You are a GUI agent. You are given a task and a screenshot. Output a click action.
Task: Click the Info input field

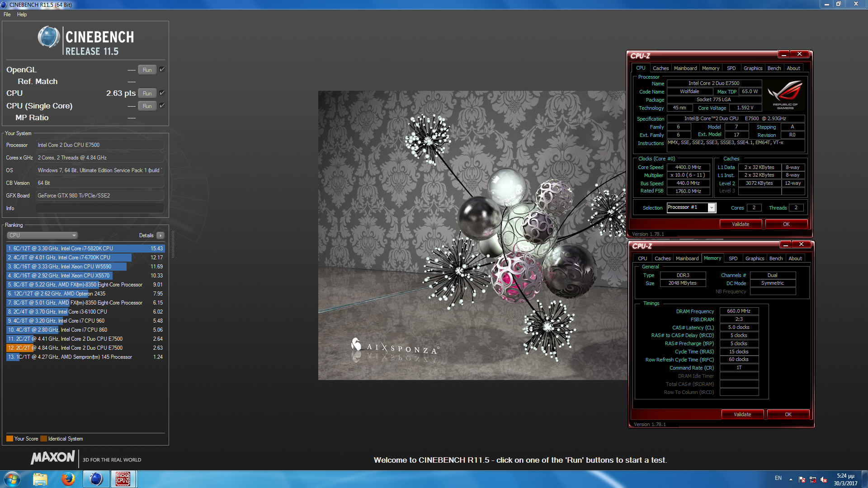coord(100,208)
